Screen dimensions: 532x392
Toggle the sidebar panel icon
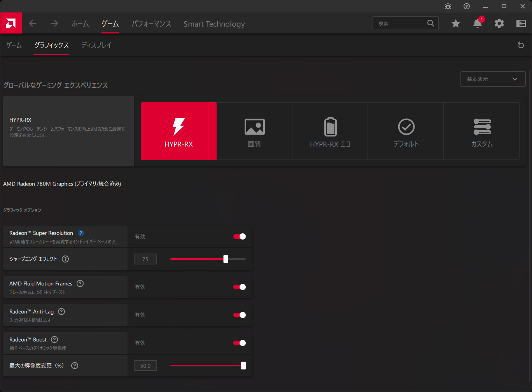point(521,23)
